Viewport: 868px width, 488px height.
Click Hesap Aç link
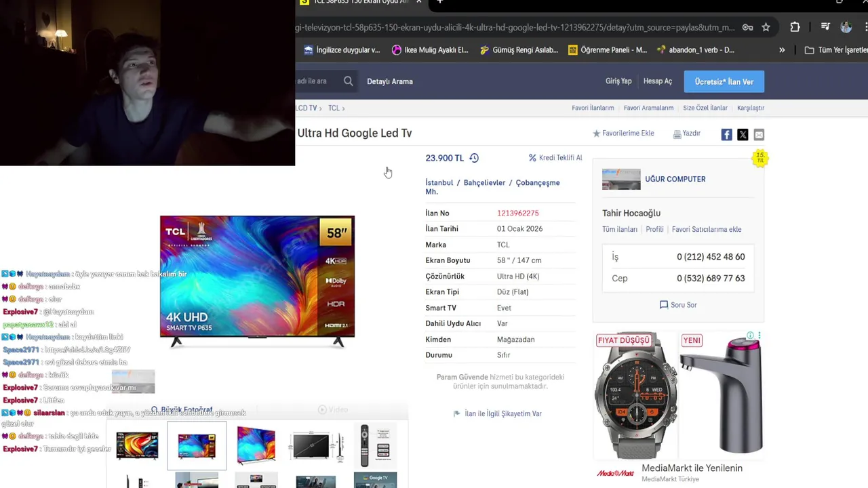tap(658, 81)
